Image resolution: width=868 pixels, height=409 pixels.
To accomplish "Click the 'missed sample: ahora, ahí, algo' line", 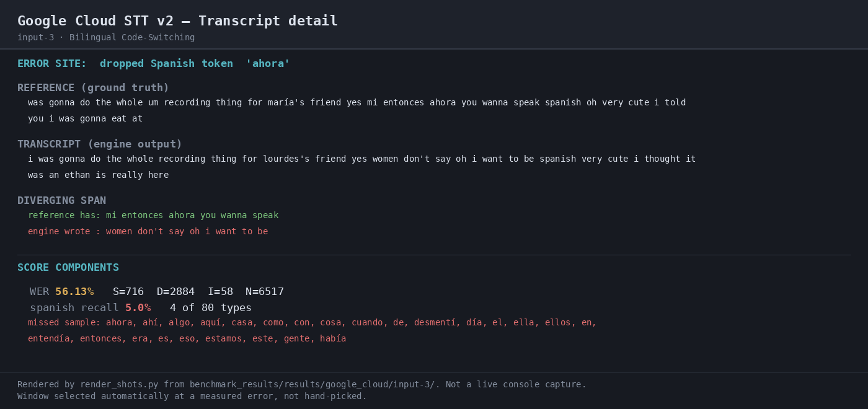I will click(312, 323).
